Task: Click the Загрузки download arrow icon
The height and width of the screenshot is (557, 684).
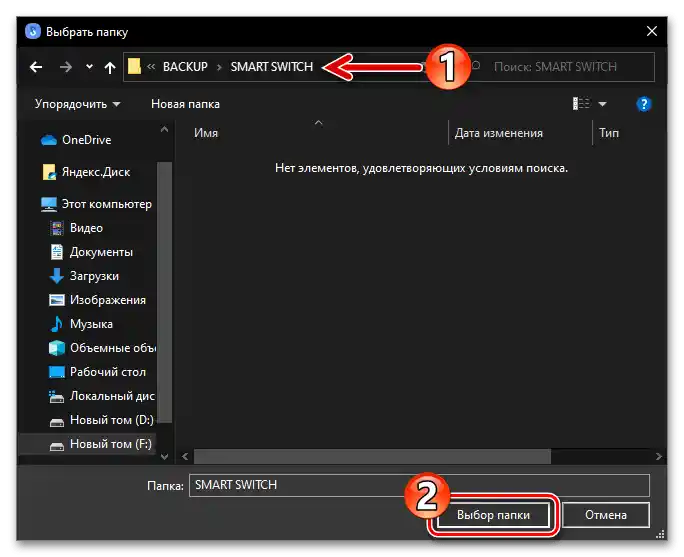Action: click(56, 276)
